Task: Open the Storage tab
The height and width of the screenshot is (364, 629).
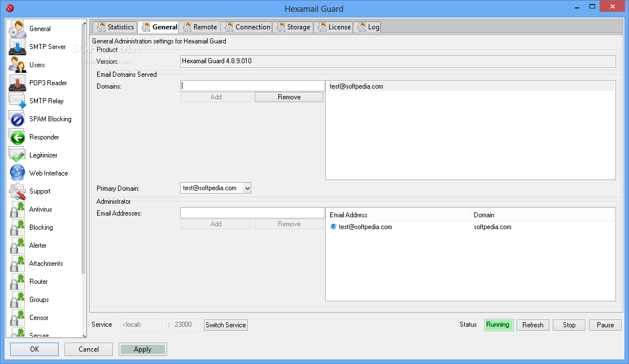Action: [293, 27]
